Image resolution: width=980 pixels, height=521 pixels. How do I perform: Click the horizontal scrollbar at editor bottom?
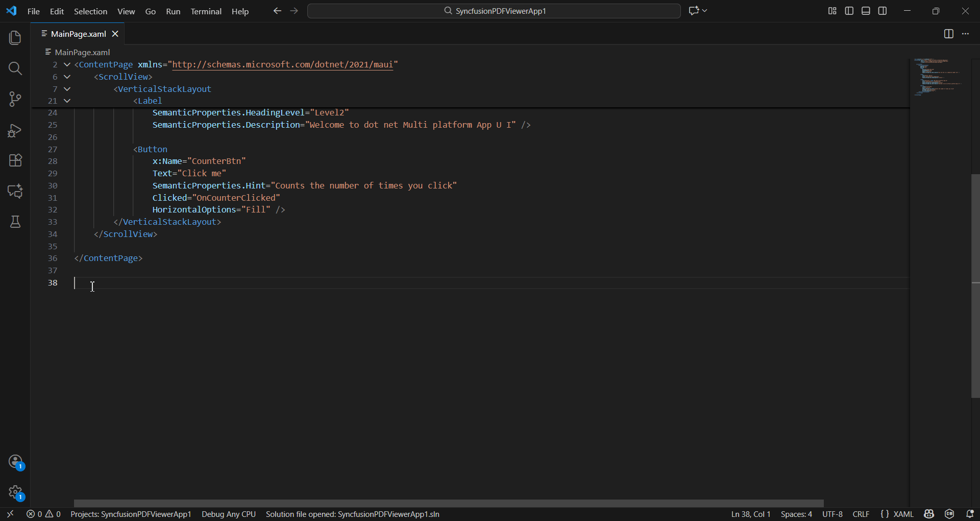click(449, 503)
